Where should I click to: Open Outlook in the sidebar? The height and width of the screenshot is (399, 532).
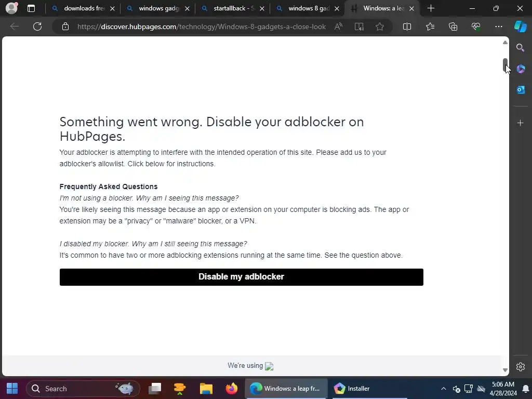(x=521, y=89)
